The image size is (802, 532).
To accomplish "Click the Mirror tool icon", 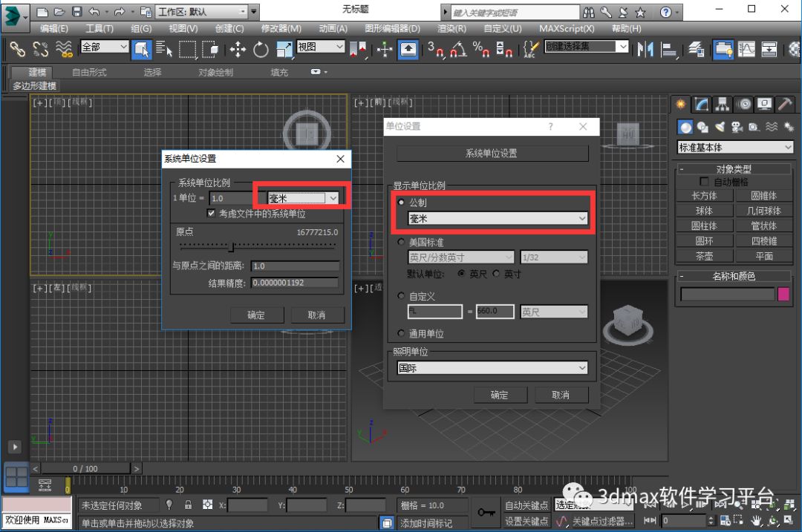I will (645, 49).
